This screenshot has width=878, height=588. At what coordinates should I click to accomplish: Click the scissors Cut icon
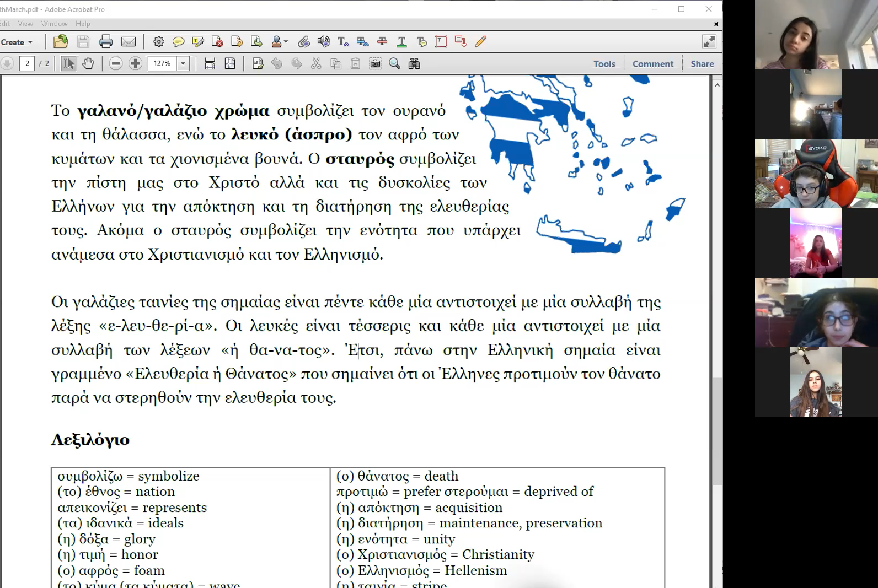click(x=316, y=64)
